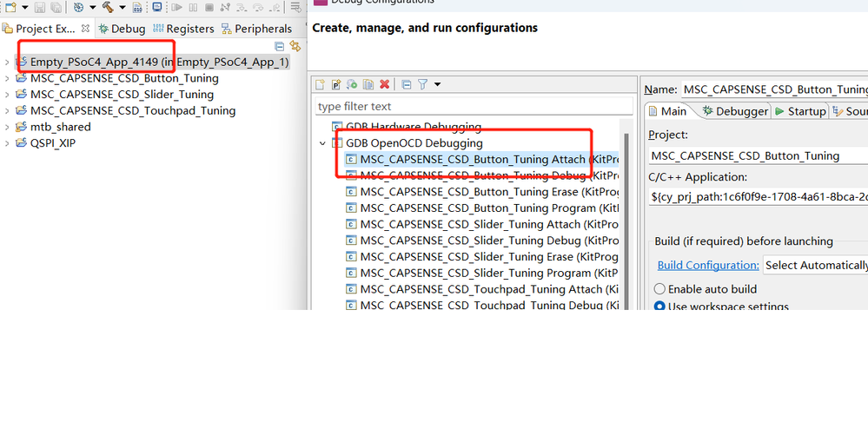Collapse all launch configurations icon

407,84
